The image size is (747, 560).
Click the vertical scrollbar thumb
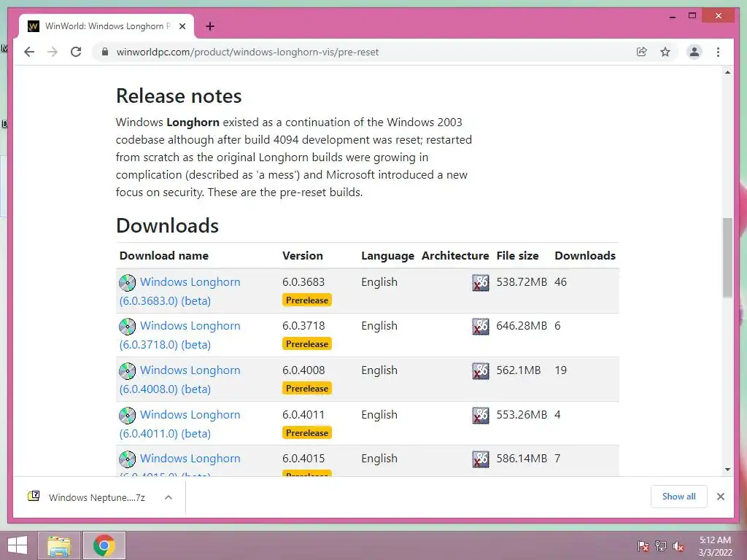tap(727, 257)
